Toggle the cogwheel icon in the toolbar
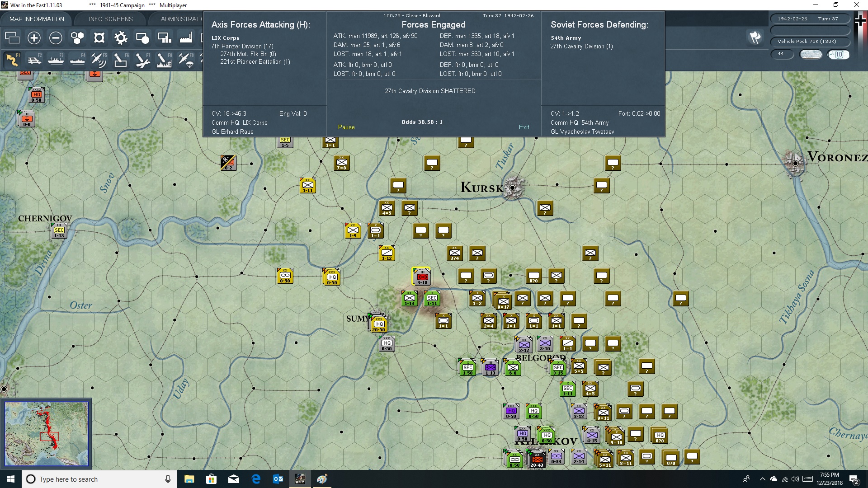This screenshot has width=868, height=488. 121,38
